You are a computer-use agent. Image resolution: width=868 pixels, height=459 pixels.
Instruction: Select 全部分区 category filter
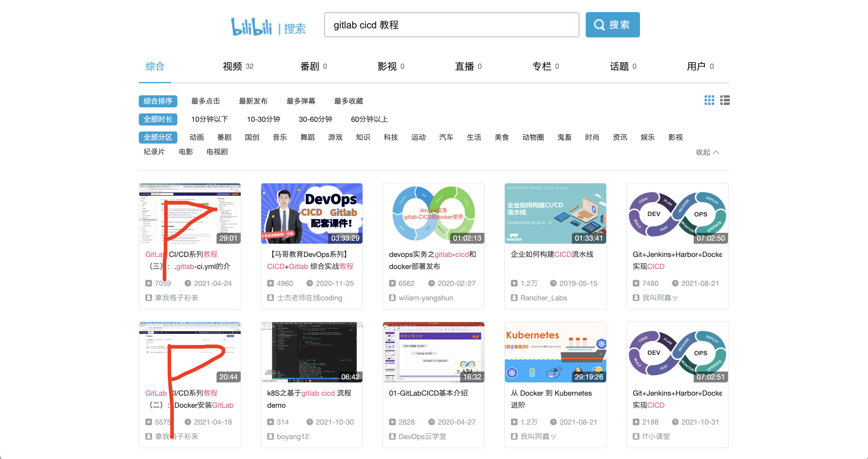[x=158, y=138]
